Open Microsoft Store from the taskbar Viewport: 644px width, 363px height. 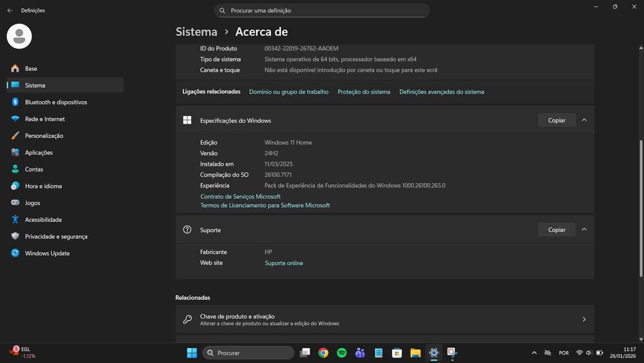tap(397, 353)
